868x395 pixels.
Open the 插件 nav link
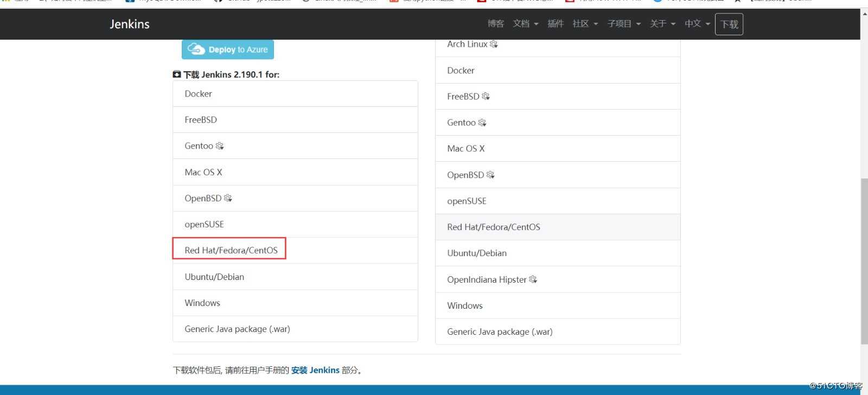(556, 24)
